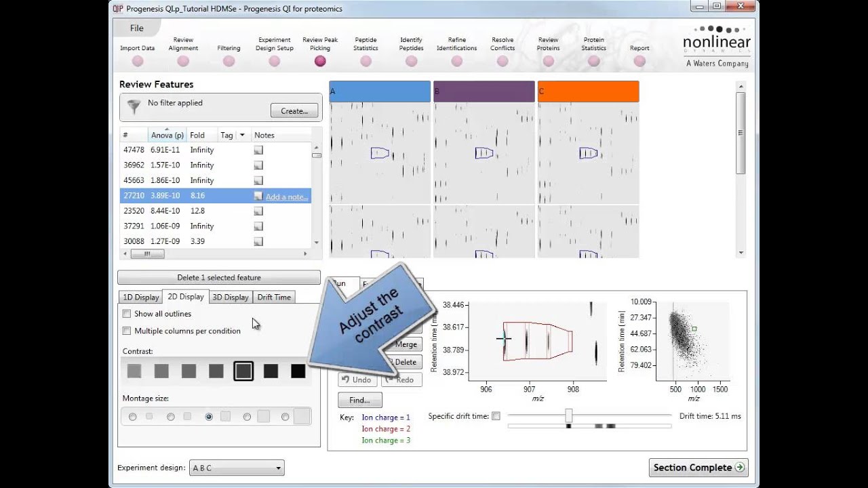Choose the lightest contrast swatch

coord(134,371)
